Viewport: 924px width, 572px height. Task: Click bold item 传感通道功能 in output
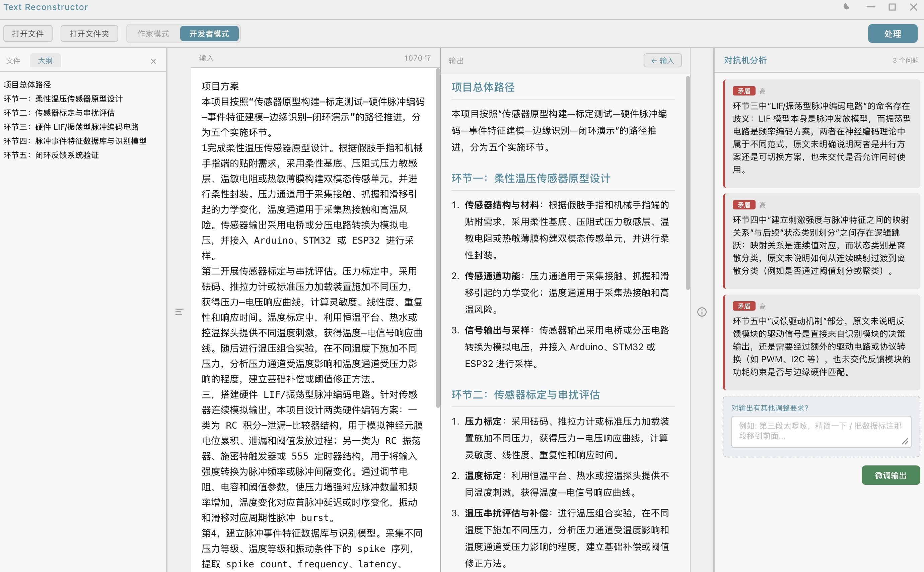pos(492,276)
